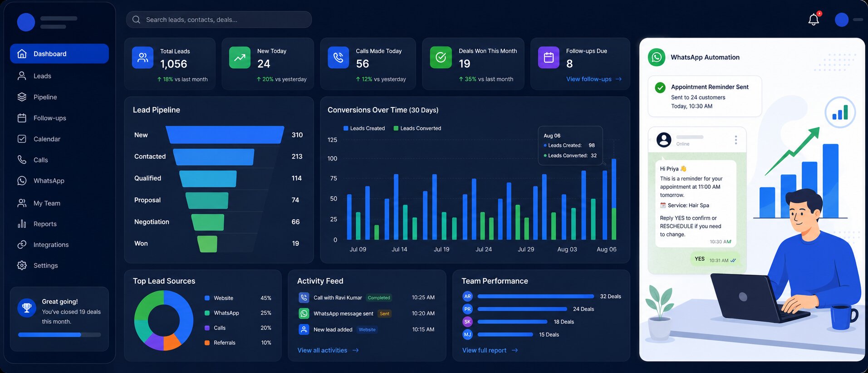Open the View full report link
The width and height of the screenshot is (868, 373).
pyautogui.click(x=490, y=350)
